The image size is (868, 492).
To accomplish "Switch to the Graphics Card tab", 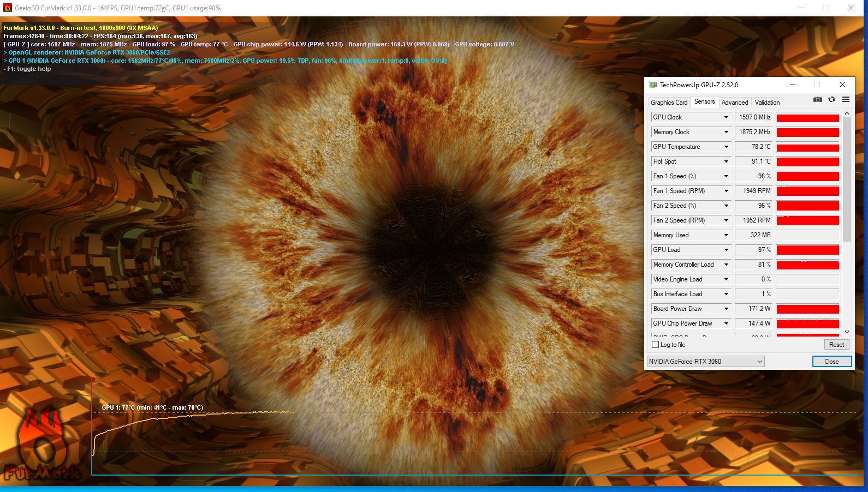I will (x=669, y=103).
